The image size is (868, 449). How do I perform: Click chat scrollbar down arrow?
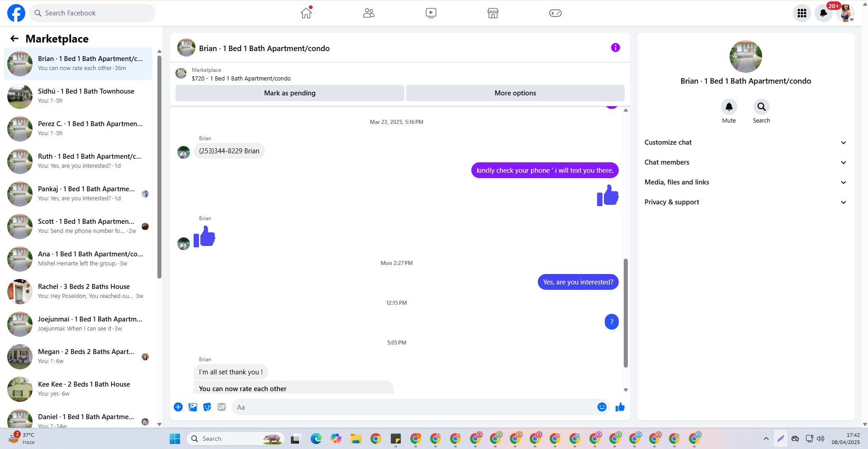pos(626,390)
